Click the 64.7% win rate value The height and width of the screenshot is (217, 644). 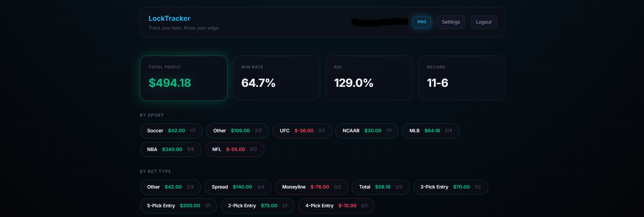[x=258, y=83]
